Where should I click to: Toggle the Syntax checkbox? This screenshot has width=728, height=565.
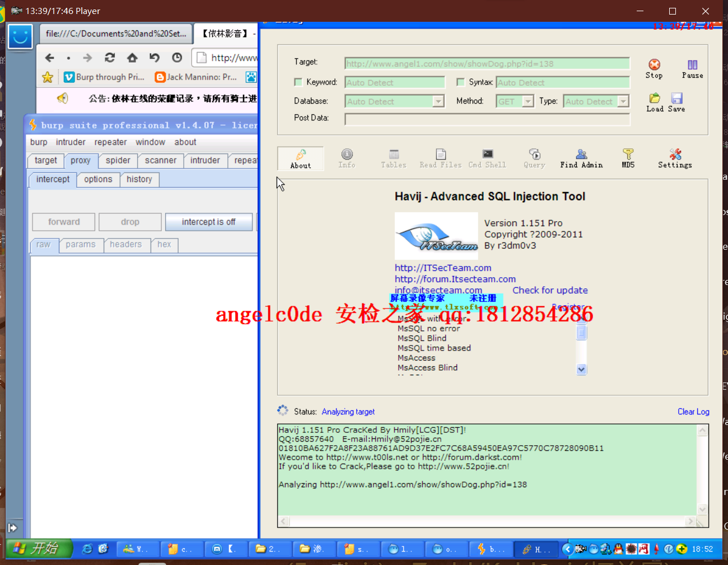click(x=460, y=82)
